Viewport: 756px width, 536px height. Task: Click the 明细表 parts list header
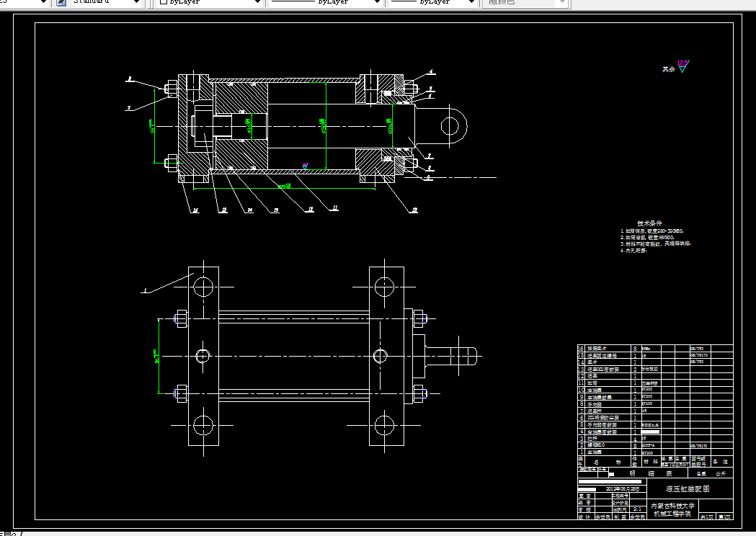click(x=649, y=473)
